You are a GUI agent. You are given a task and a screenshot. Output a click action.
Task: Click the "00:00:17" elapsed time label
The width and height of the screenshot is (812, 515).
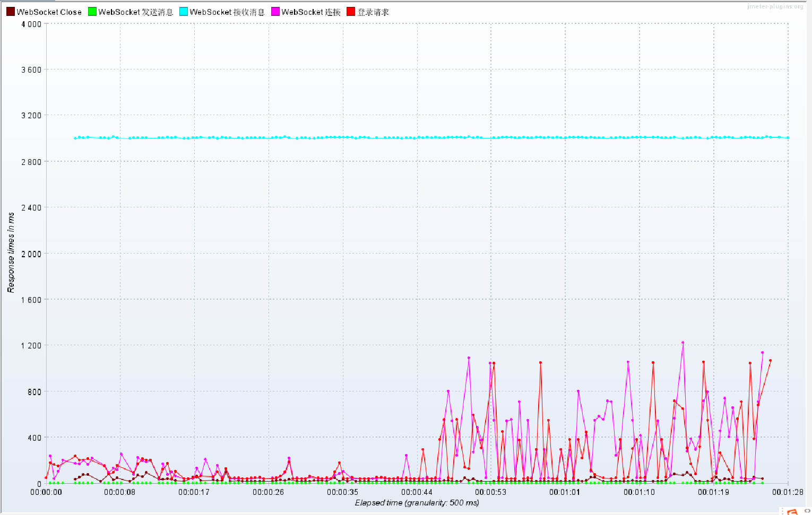[x=194, y=492]
